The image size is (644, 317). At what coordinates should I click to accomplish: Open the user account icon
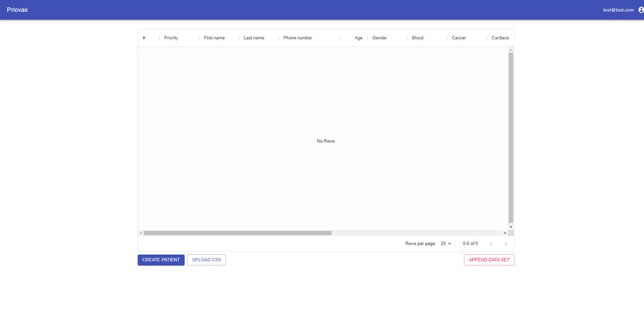(641, 10)
